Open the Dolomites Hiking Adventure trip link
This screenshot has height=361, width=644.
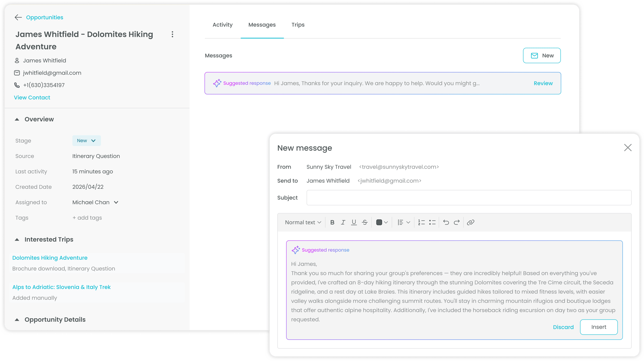pyautogui.click(x=50, y=258)
